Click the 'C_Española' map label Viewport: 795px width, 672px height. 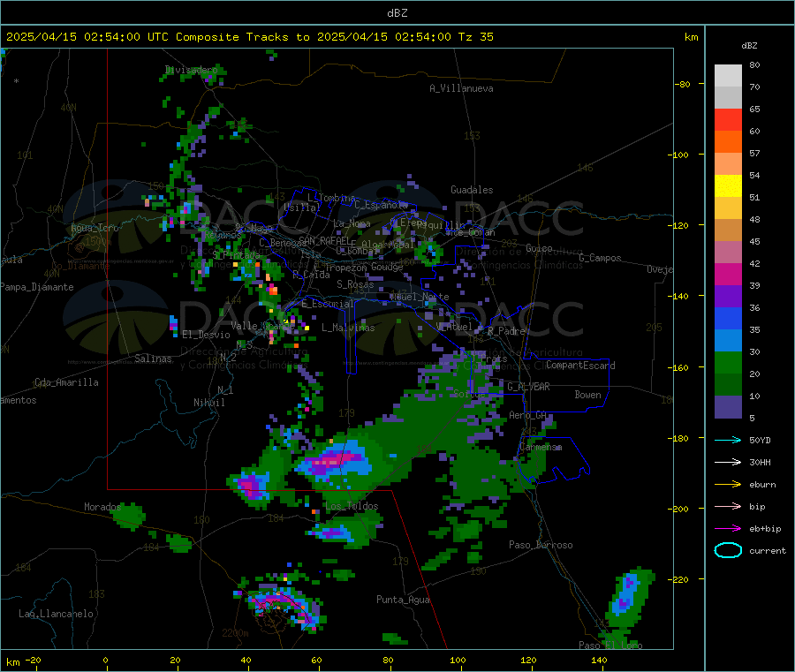pyautogui.click(x=381, y=205)
